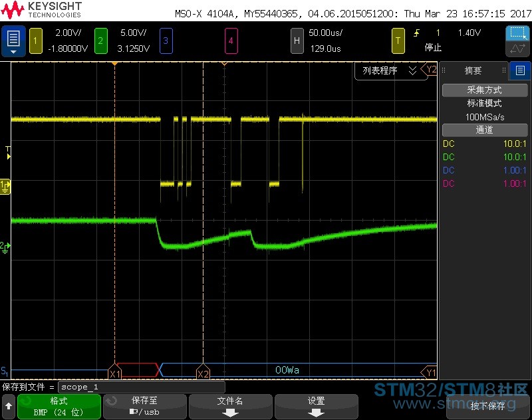Screen dimensions: 532x420
Task: Select the X1 cursor marker
Action: tap(114, 371)
